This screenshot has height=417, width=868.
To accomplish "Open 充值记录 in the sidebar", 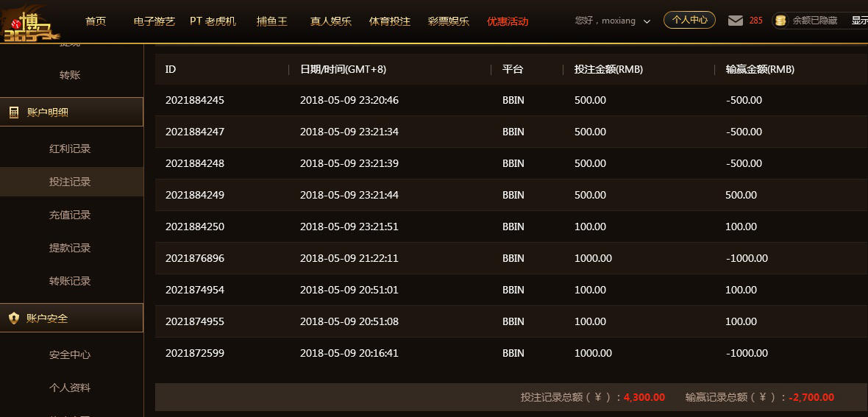I will pos(70,215).
